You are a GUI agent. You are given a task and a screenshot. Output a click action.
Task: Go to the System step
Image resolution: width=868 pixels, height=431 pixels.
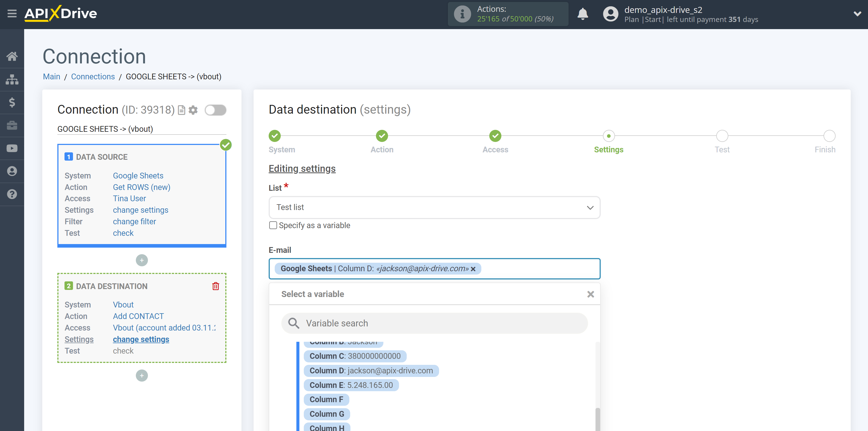(275, 136)
